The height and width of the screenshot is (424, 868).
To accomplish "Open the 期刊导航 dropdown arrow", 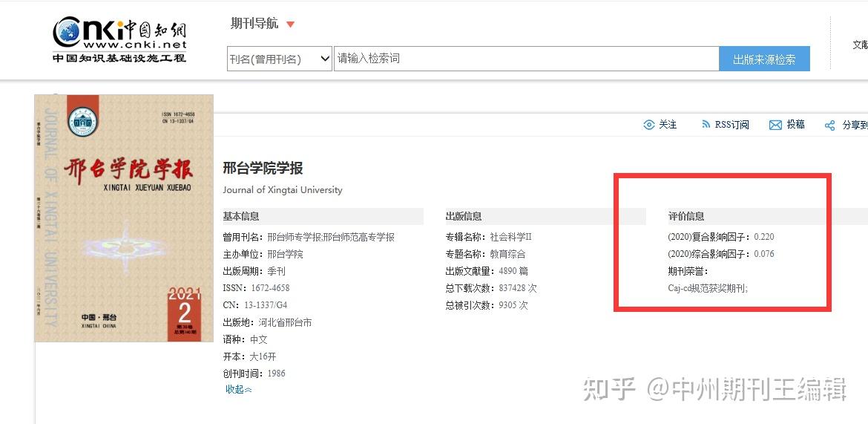I will (291, 25).
